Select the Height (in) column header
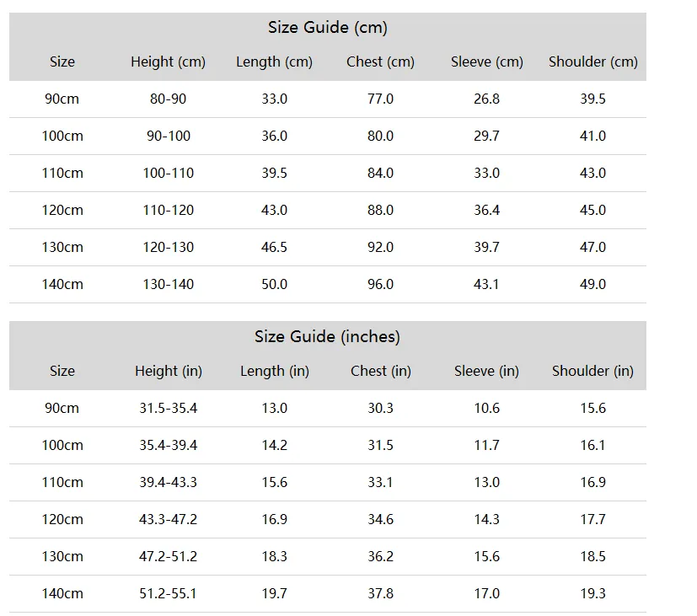Image resolution: width=697 pixels, height=616 pixels. click(169, 371)
